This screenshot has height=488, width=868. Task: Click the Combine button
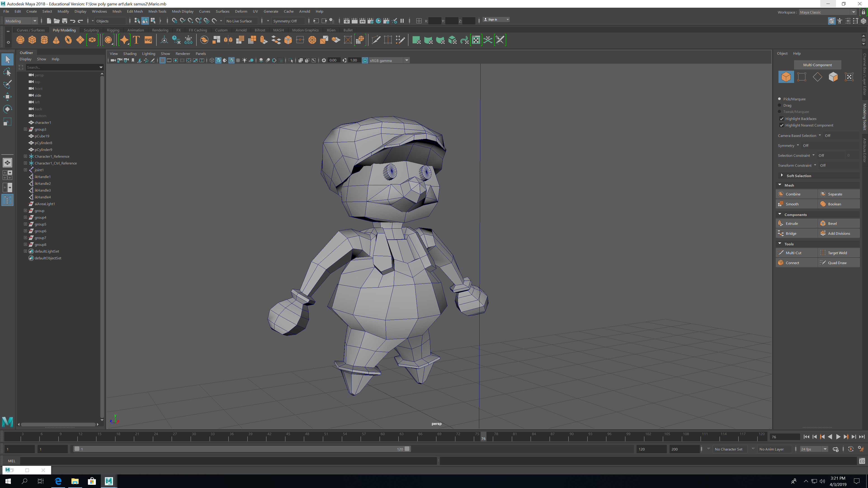793,194
